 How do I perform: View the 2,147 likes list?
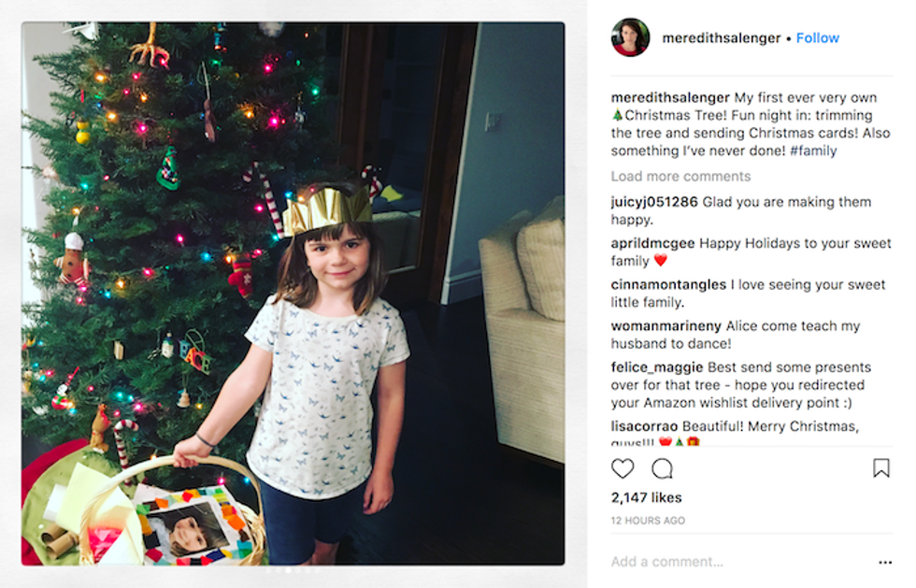pyautogui.click(x=646, y=497)
